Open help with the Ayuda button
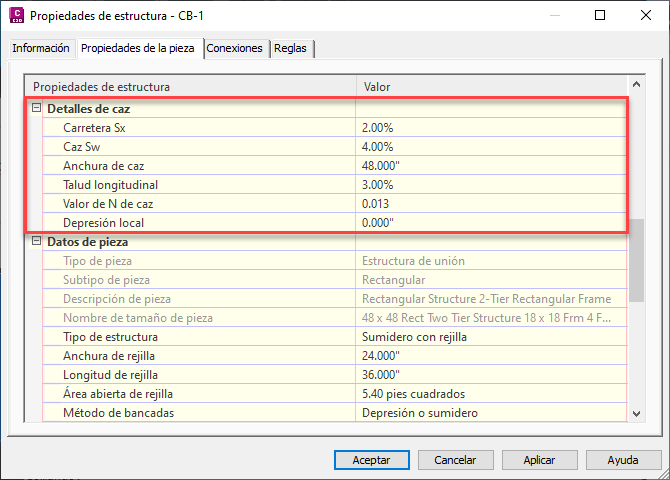The width and height of the screenshot is (670, 480). pos(623,460)
